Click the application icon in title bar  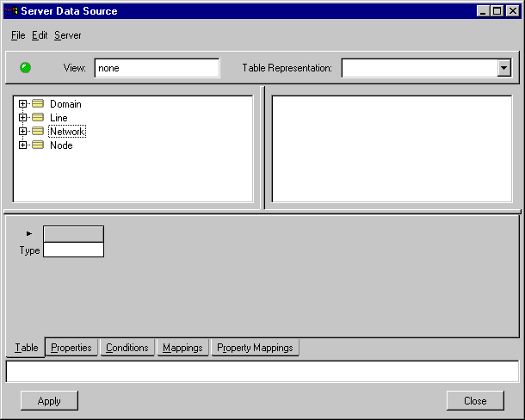11,11
